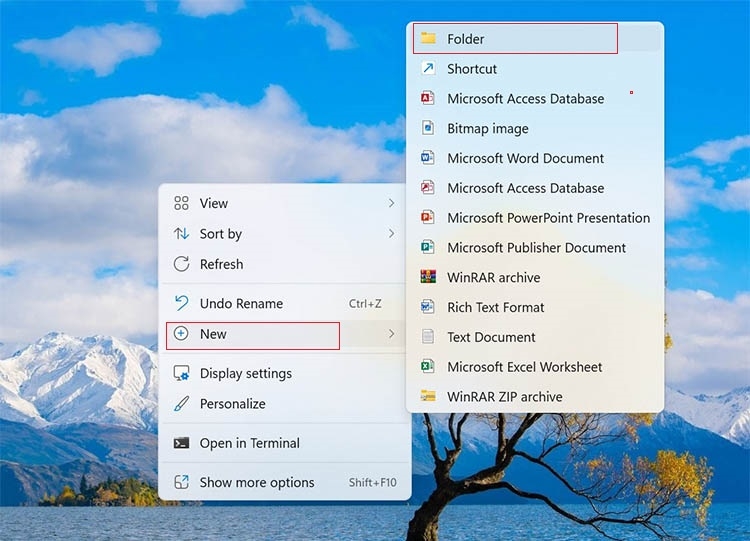Image resolution: width=750 pixels, height=541 pixels.
Task: Click the Sort by arrows icon
Action: coord(181,233)
